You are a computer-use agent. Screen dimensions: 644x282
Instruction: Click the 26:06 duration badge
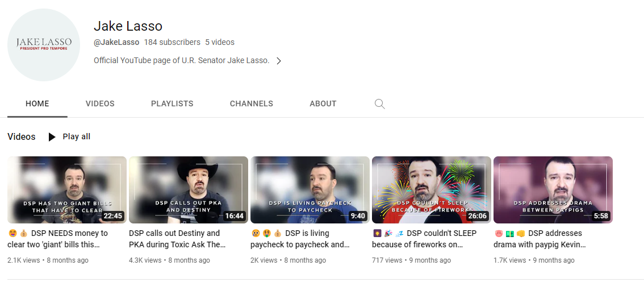477,216
